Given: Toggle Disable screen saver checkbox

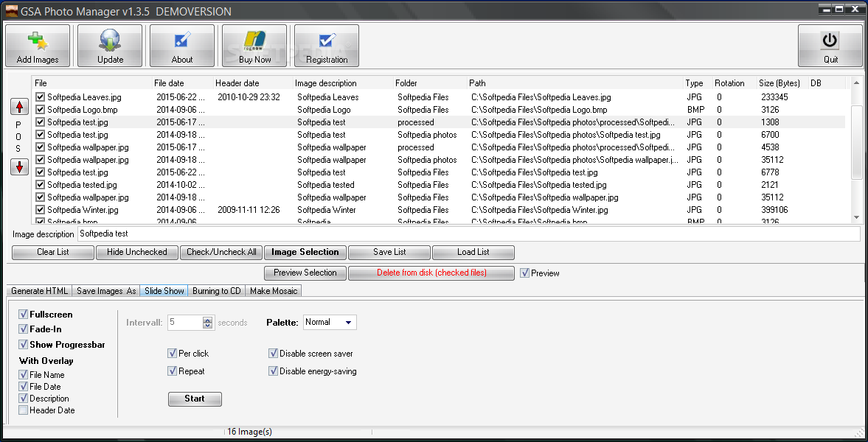Looking at the screenshot, I should 273,353.
